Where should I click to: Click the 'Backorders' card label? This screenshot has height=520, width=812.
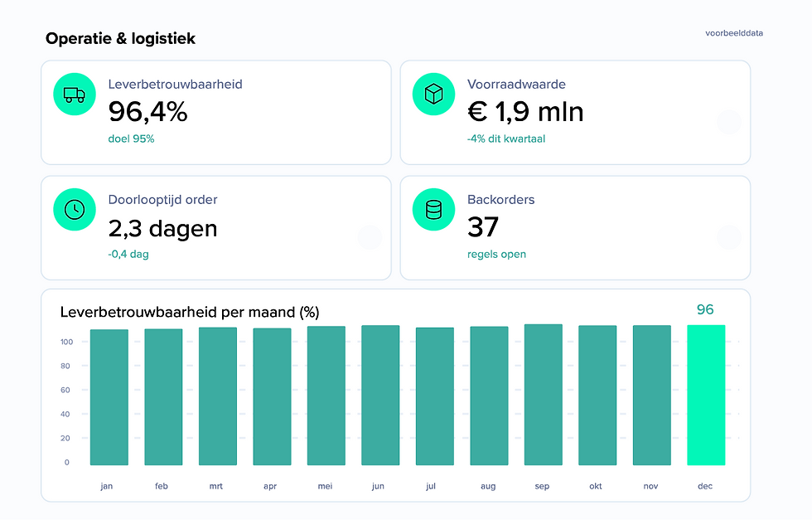pyautogui.click(x=500, y=200)
